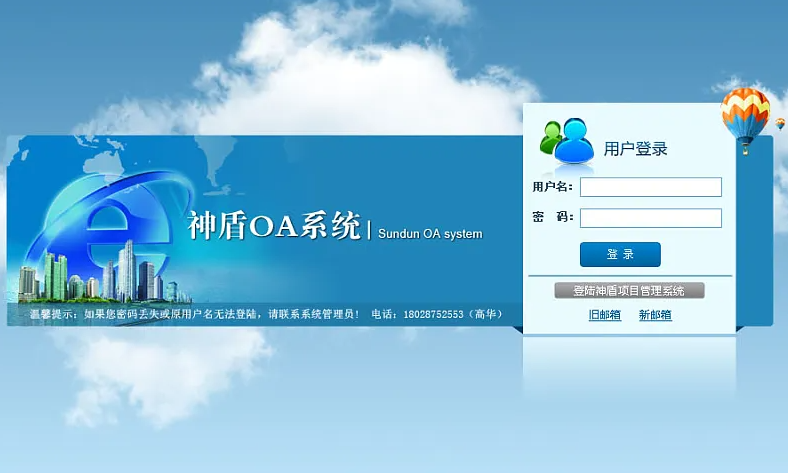
Task: Click the blue 登录 login button
Action: (x=620, y=254)
